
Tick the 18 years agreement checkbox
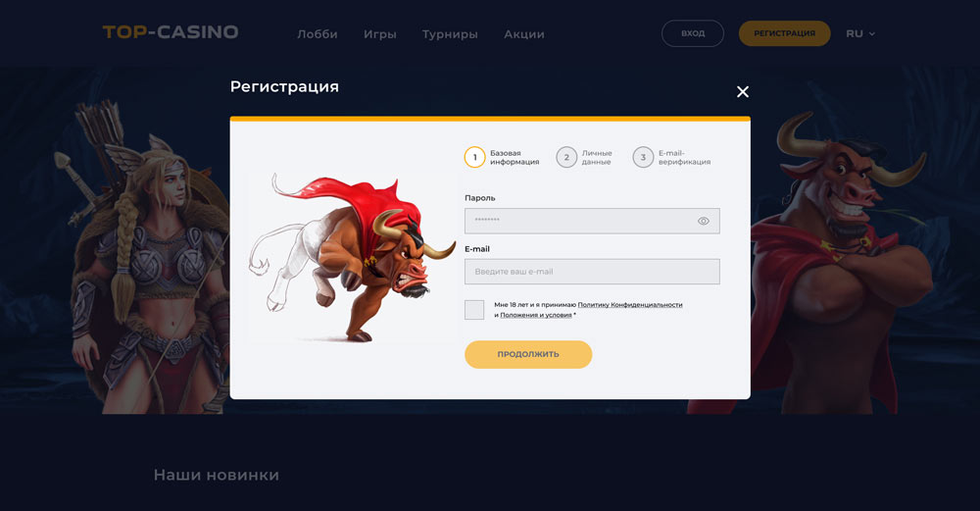tap(474, 310)
